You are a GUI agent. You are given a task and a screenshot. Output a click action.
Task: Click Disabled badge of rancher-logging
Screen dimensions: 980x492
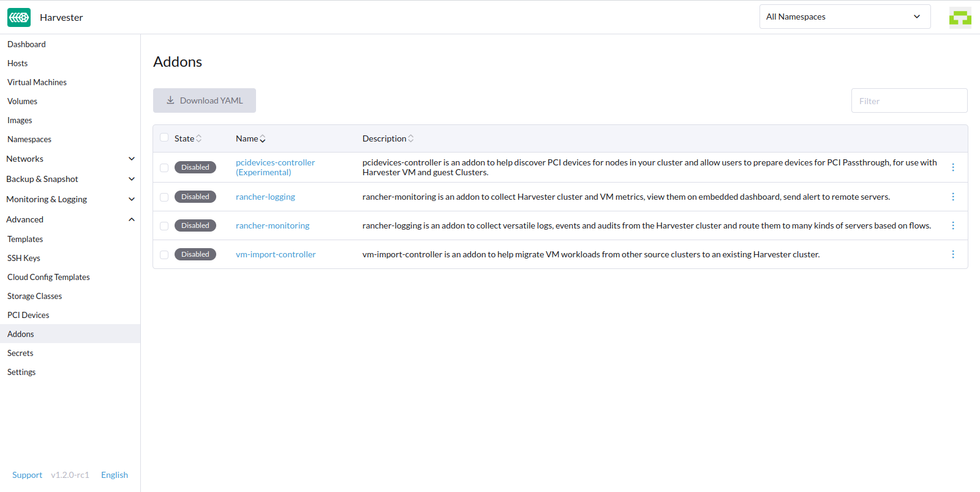(195, 197)
